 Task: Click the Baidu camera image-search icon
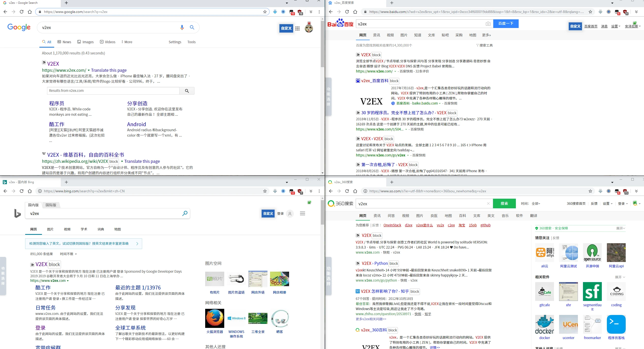[488, 24]
